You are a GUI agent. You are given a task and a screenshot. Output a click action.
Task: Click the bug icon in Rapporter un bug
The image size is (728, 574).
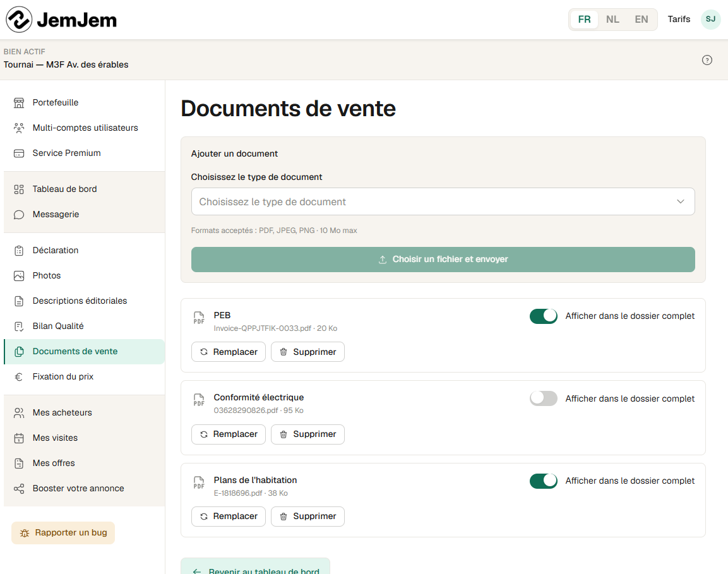[x=25, y=533]
